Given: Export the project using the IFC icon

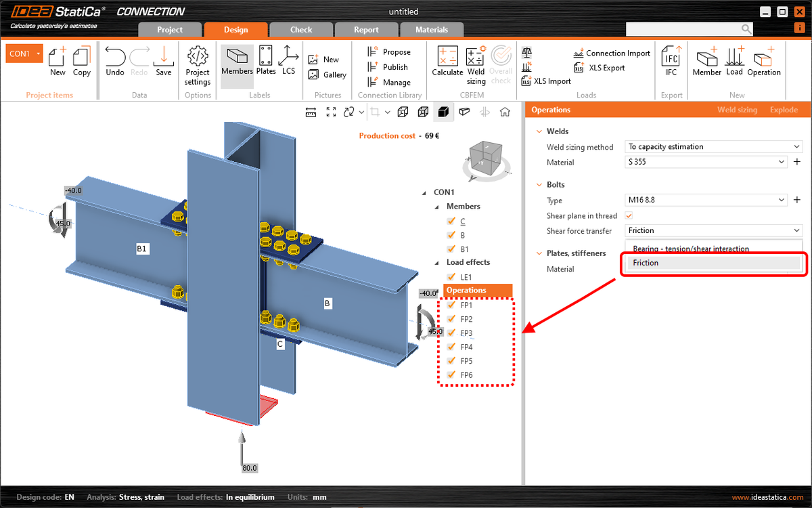Looking at the screenshot, I should tap(671, 61).
